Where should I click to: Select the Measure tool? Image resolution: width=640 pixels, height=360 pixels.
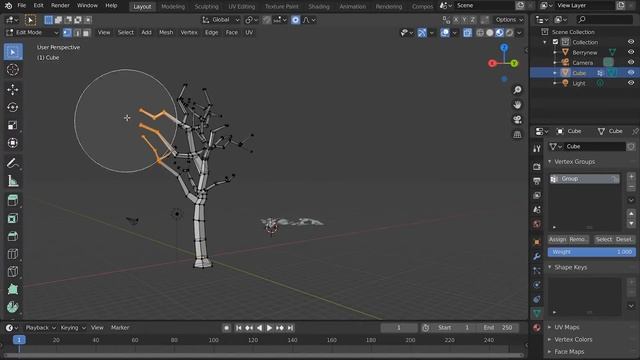13,181
